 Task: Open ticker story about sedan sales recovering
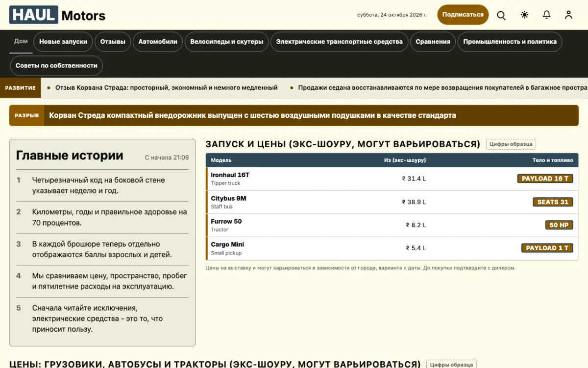(x=442, y=88)
